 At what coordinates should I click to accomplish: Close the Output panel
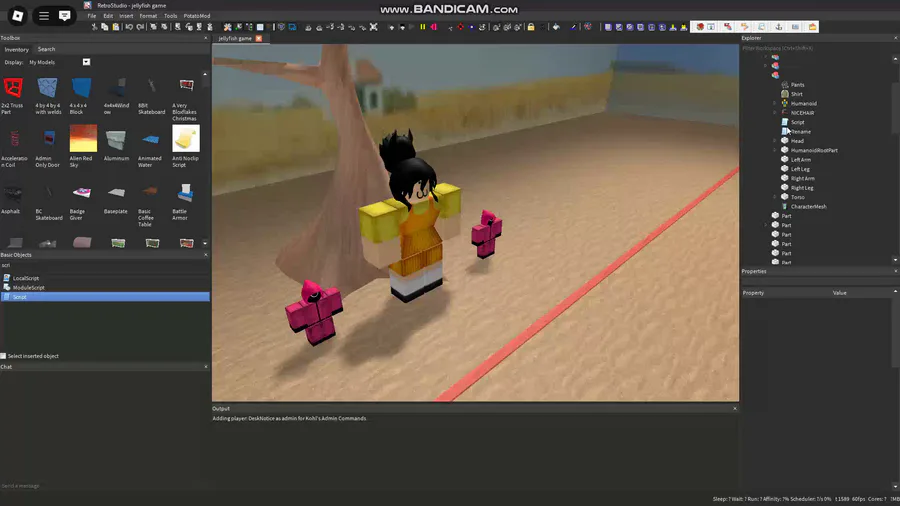point(735,408)
